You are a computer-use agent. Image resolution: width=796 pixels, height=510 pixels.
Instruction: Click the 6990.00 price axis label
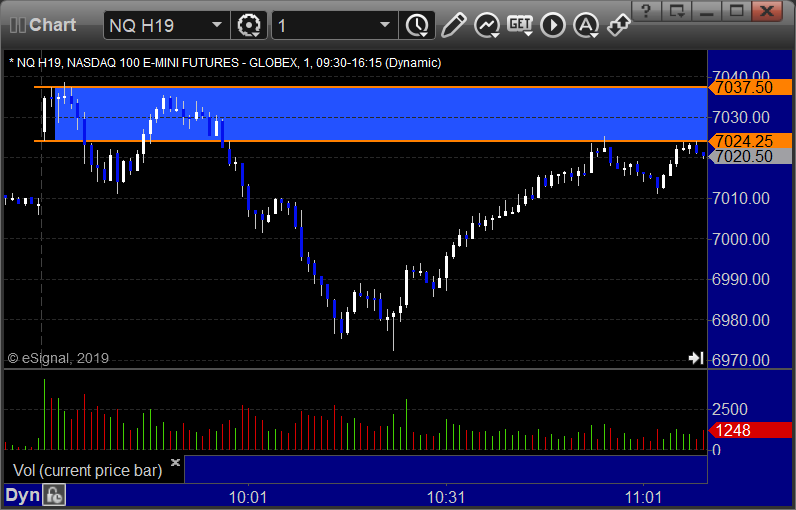[741, 279]
